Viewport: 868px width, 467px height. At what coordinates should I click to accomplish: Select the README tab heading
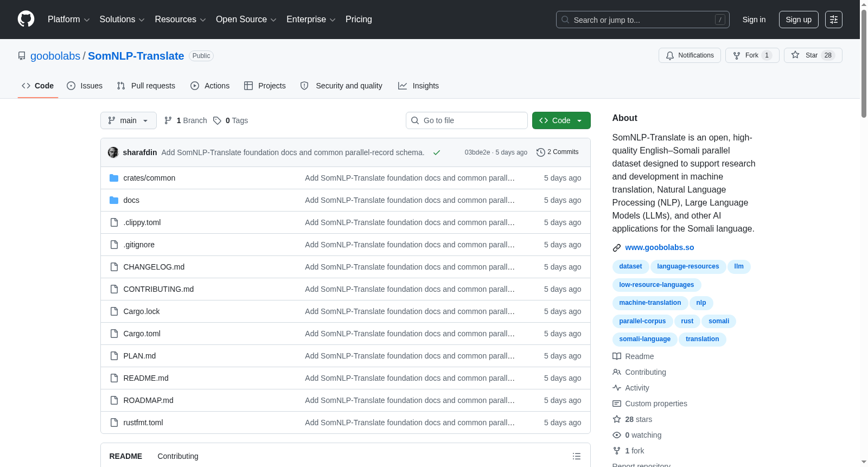tap(126, 456)
